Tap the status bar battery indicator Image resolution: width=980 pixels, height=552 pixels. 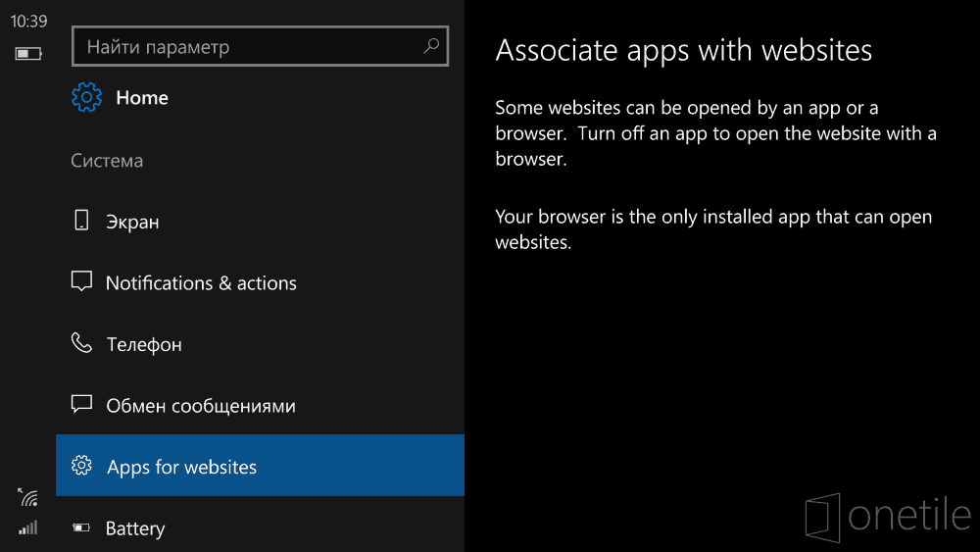click(x=28, y=53)
